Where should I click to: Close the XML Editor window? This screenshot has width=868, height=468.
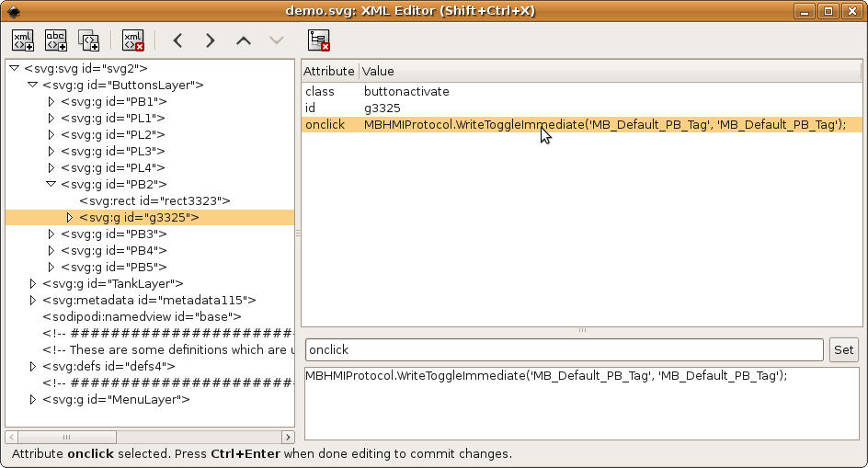pos(852,11)
